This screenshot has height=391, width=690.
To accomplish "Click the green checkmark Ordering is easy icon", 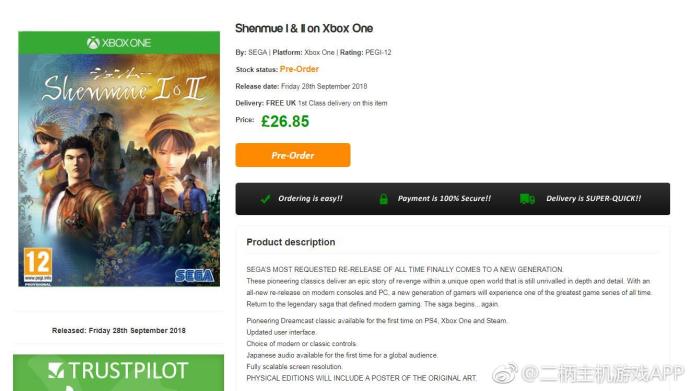I will pyautogui.click(x=265, y=199).
